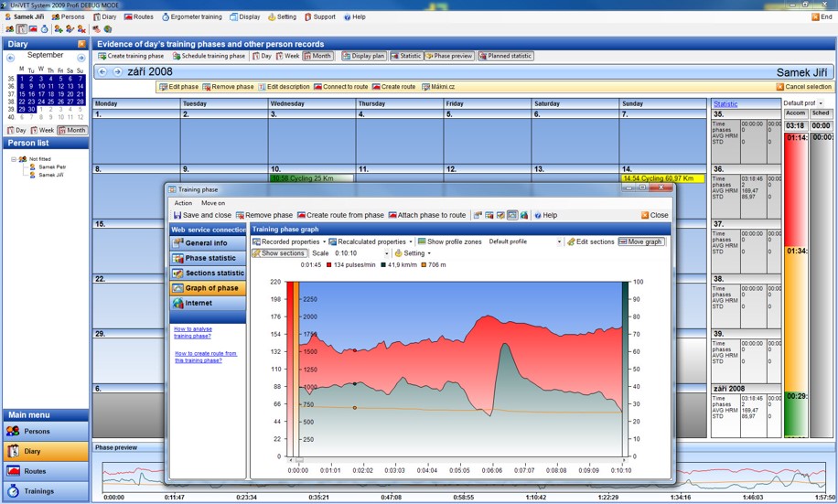
Task: Click Create training phase button
Action: (131, 56)
